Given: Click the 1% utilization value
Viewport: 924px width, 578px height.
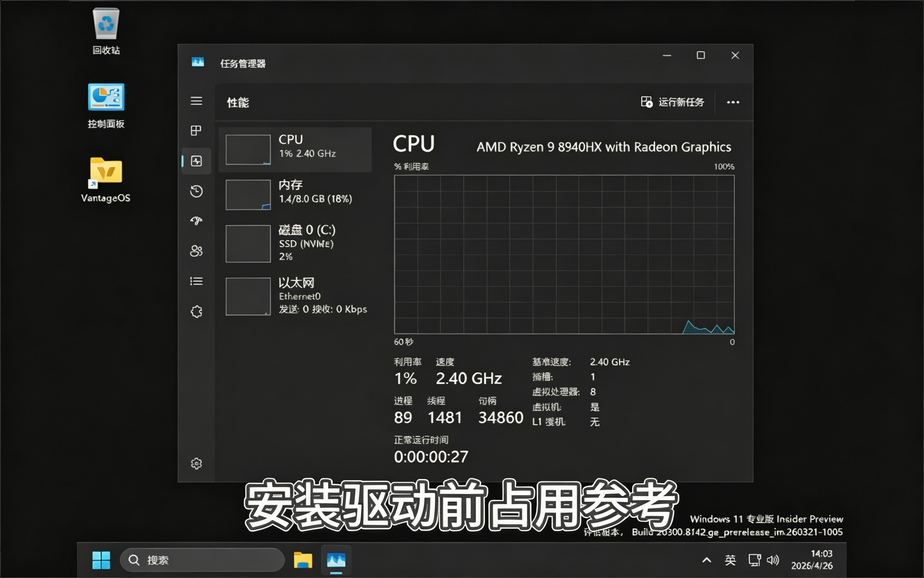Looking at the screenshot, I should point(405,379).
